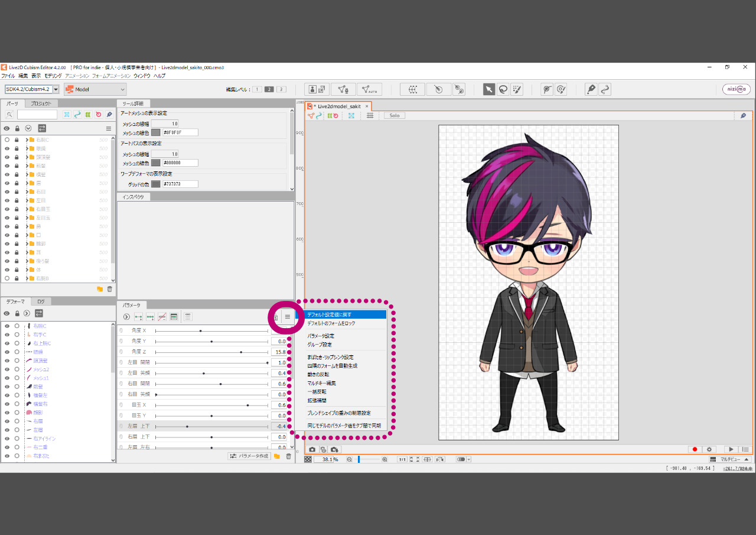Open the Model workspace dropdown

pos(95,89)
